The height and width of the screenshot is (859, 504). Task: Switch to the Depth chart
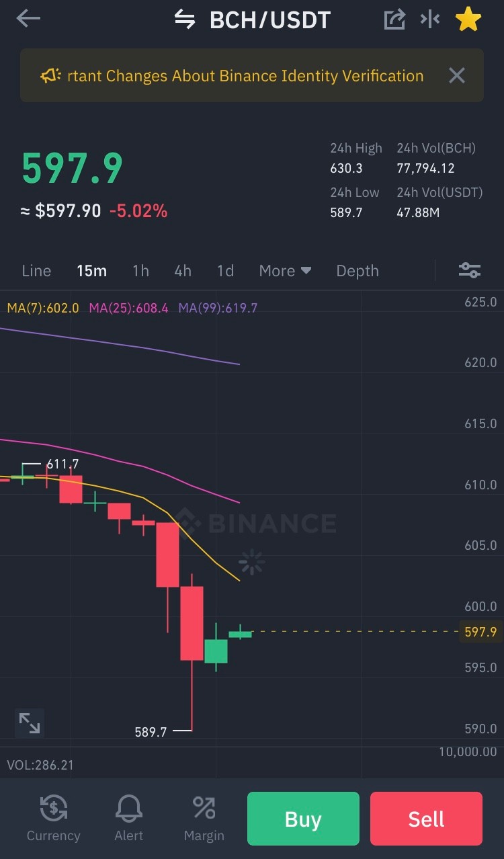(358, 271)
